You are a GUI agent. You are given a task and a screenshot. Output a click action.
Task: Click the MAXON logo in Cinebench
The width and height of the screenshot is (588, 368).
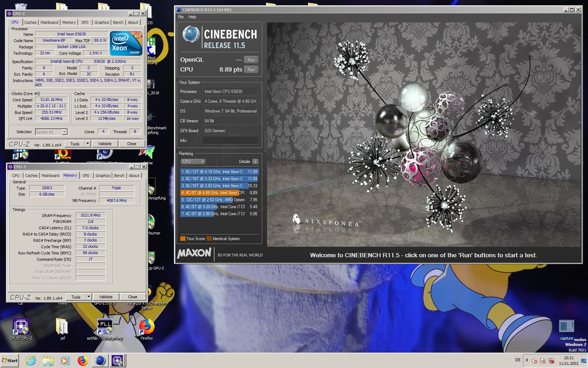click(x=194, y=253)
